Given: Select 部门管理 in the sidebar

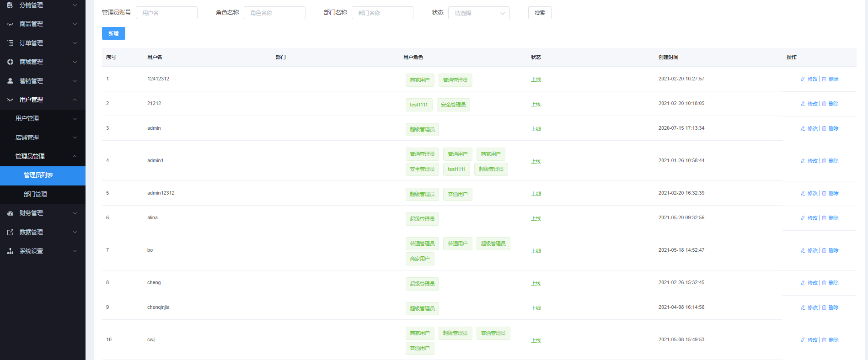Looking at the screenshot, I should click(x=36, y=194).
